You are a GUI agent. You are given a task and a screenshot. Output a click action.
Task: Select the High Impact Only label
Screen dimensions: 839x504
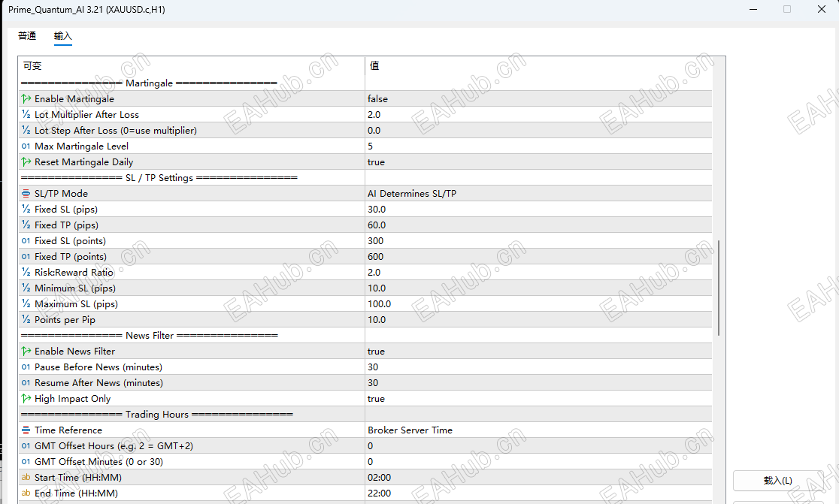coord(73,399)
